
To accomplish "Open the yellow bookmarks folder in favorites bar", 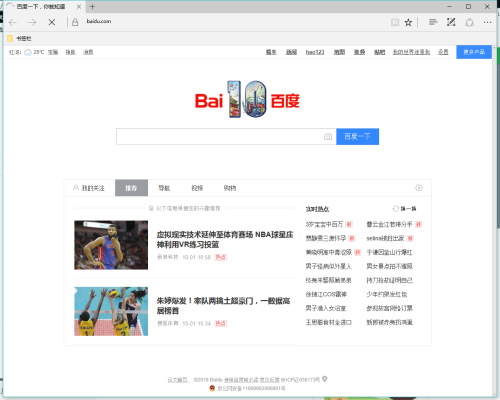I will click(10, 38).
